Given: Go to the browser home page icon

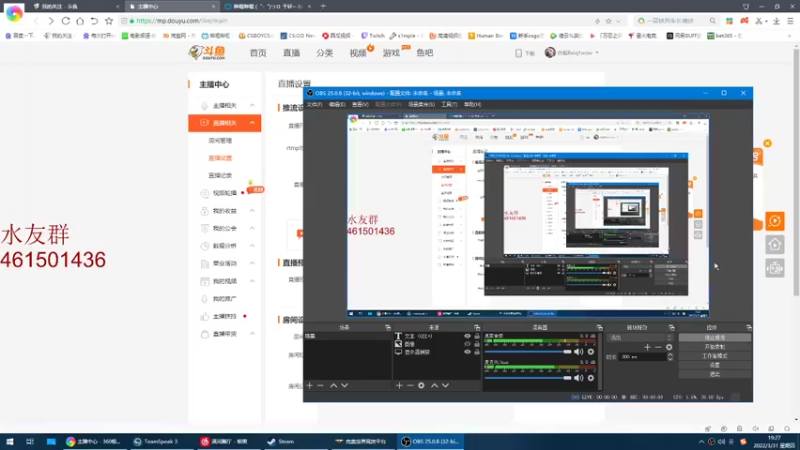Looking at the screenshot, I should tap(80, 21).
